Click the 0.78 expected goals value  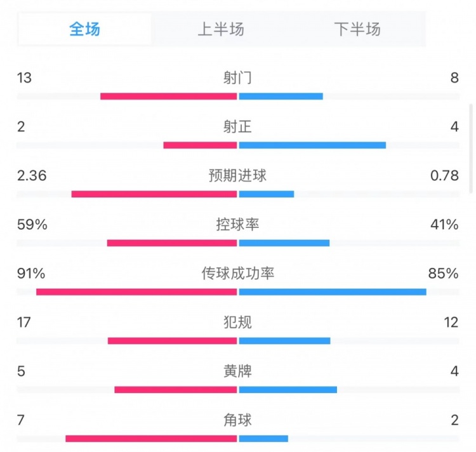[444, 176]
